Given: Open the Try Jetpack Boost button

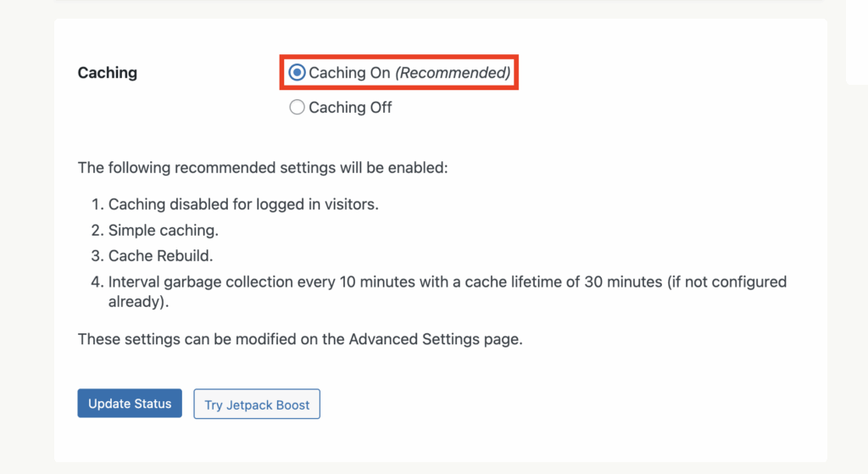Looking at the screenshot, I should tap(257, 404).
